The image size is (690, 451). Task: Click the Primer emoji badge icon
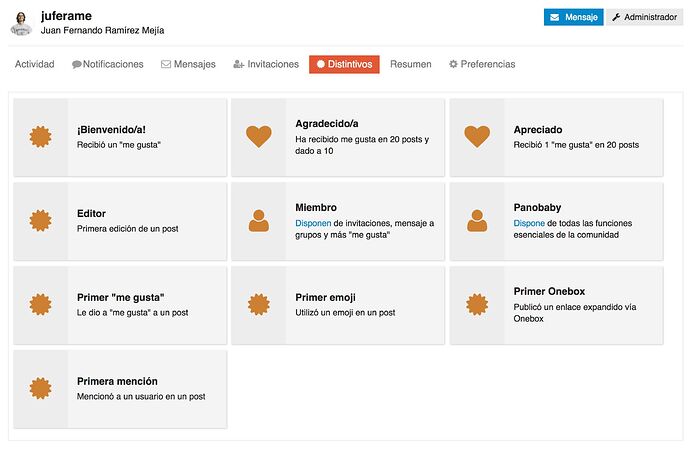pos(259,304)
